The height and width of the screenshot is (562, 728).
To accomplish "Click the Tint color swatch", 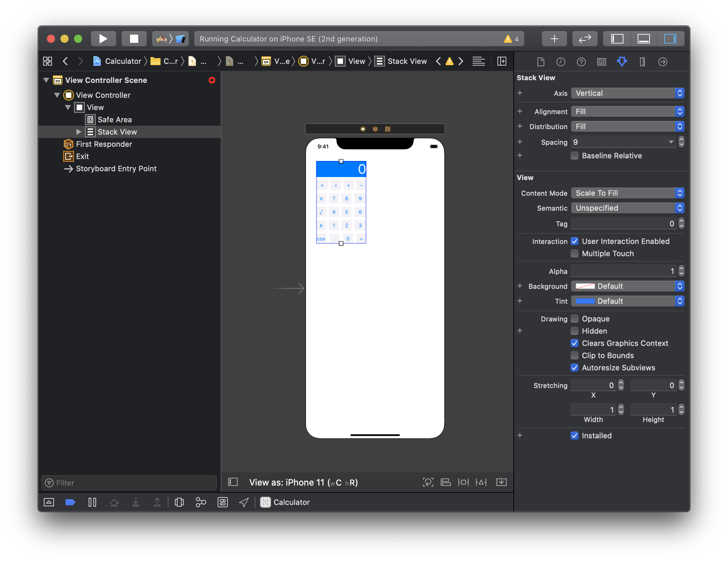I will pyautogui.click(x=585, y=301).
